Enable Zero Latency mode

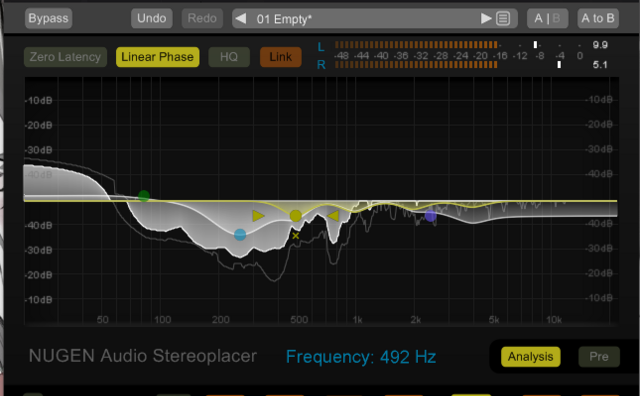[65, 57]
